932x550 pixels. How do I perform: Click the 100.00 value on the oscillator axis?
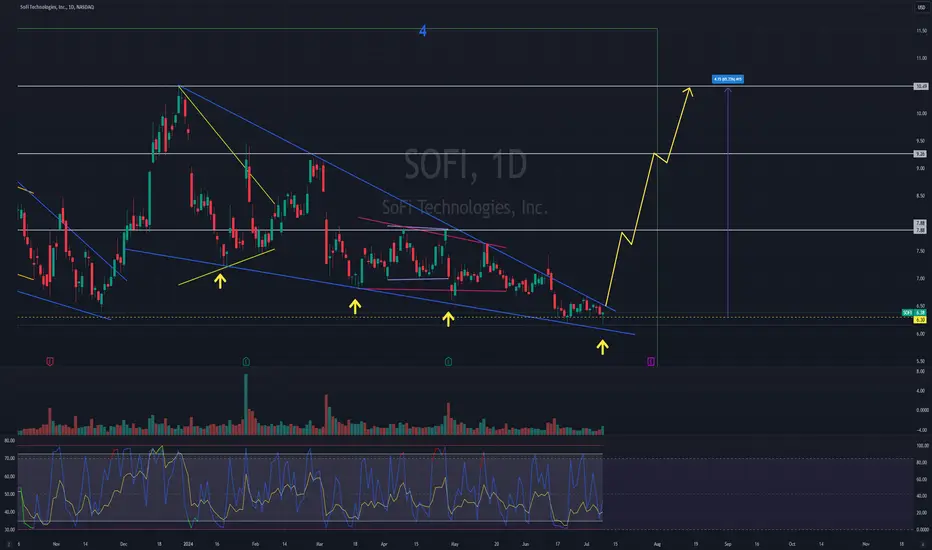(x=922, y=445)
